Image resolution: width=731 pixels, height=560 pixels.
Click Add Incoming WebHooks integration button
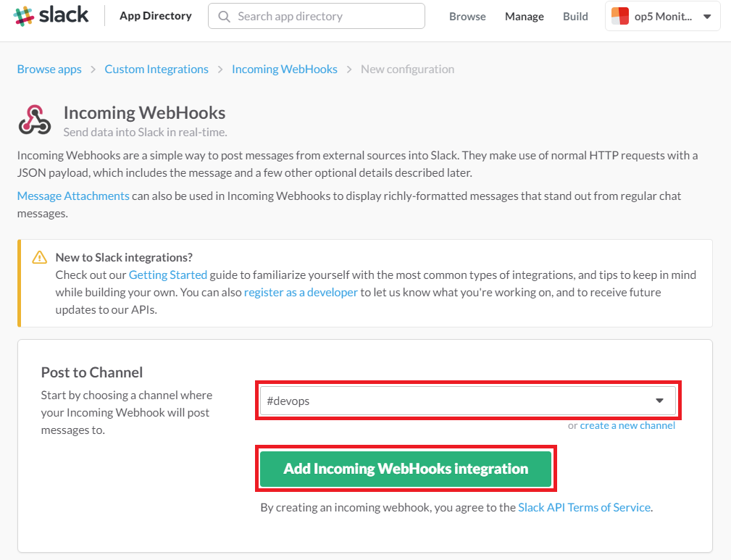(406, 469)
